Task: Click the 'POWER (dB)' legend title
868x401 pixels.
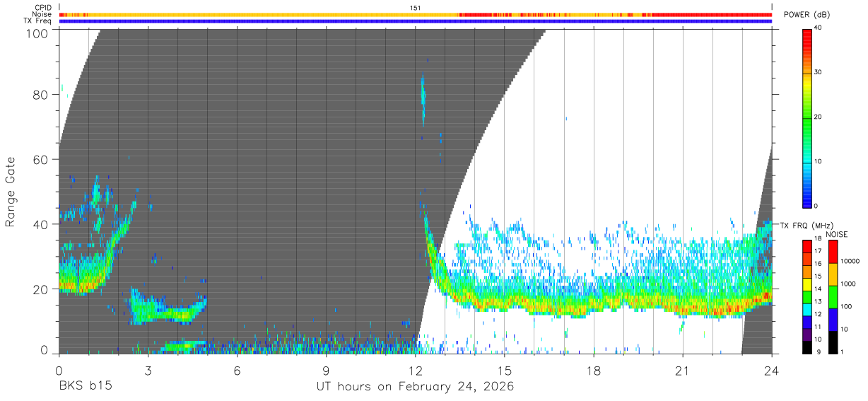Action: tap(807, 15)
